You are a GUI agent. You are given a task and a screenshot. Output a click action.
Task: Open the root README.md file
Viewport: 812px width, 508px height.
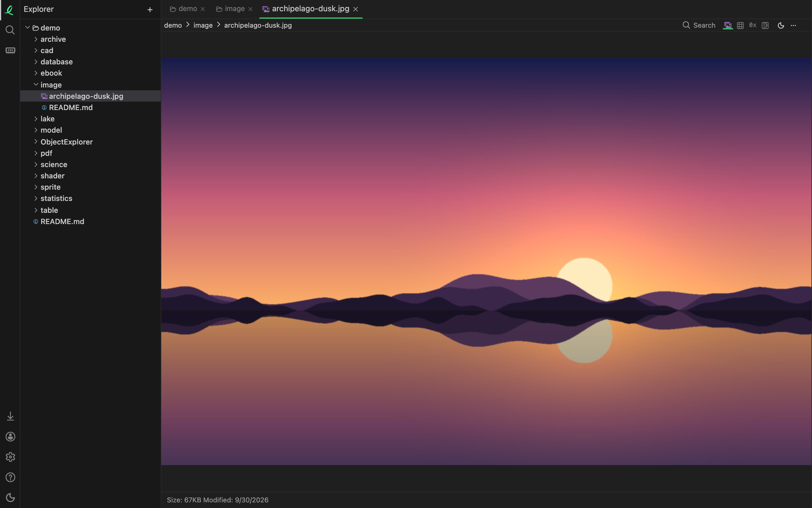(x=90, y=222)
